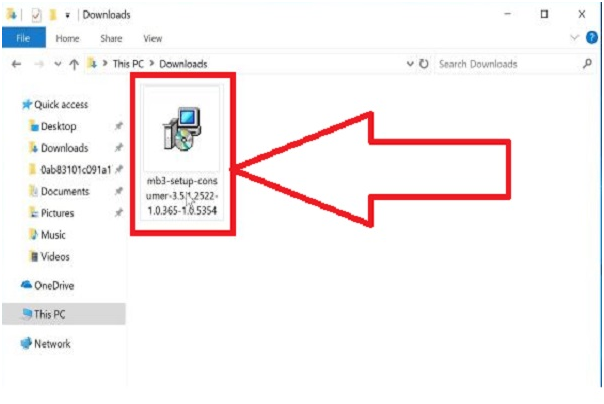Click the pin icon beside Pictures
Screen dimensions: 604x404
[x=119, y=213]
